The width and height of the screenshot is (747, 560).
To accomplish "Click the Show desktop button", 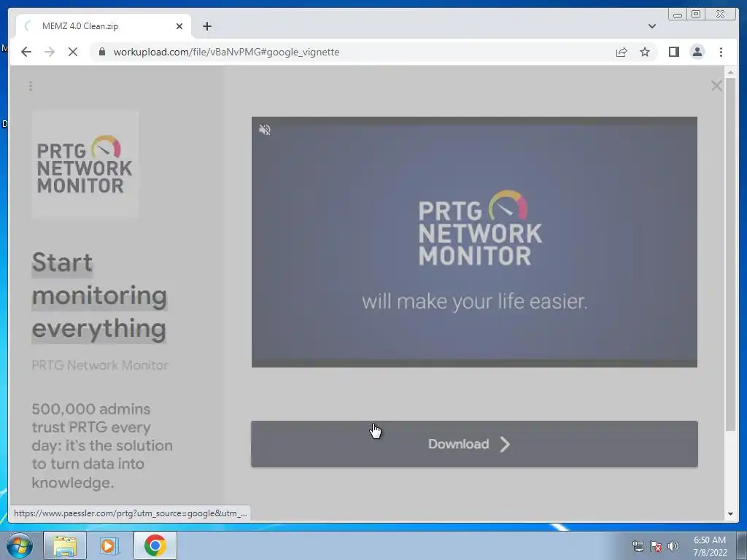I will coord(742,545).
